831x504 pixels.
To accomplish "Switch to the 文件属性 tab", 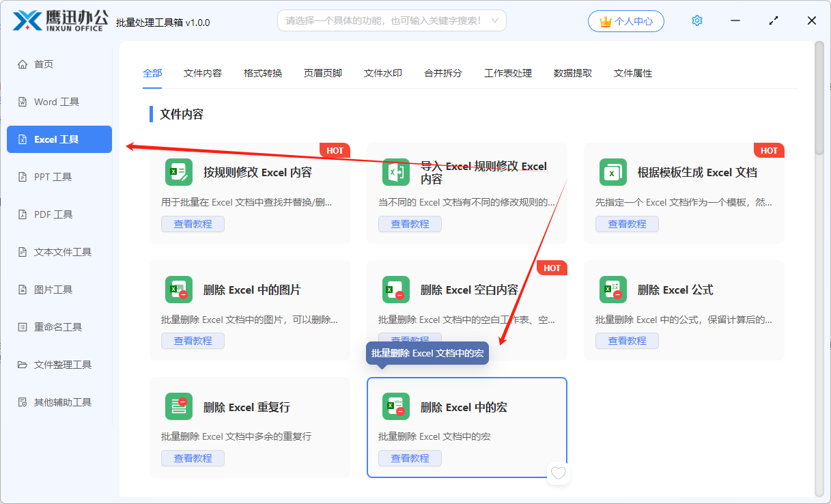I will point(633,73).
